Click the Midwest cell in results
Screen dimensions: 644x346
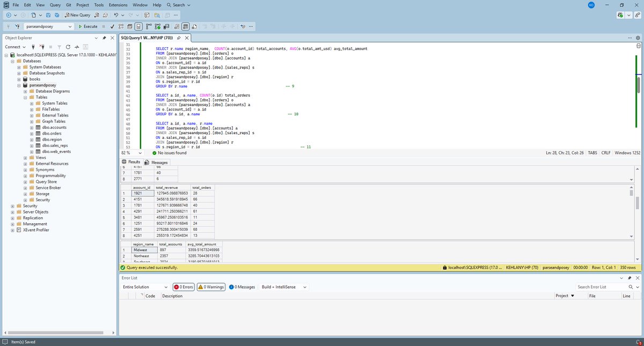(144, 250)
